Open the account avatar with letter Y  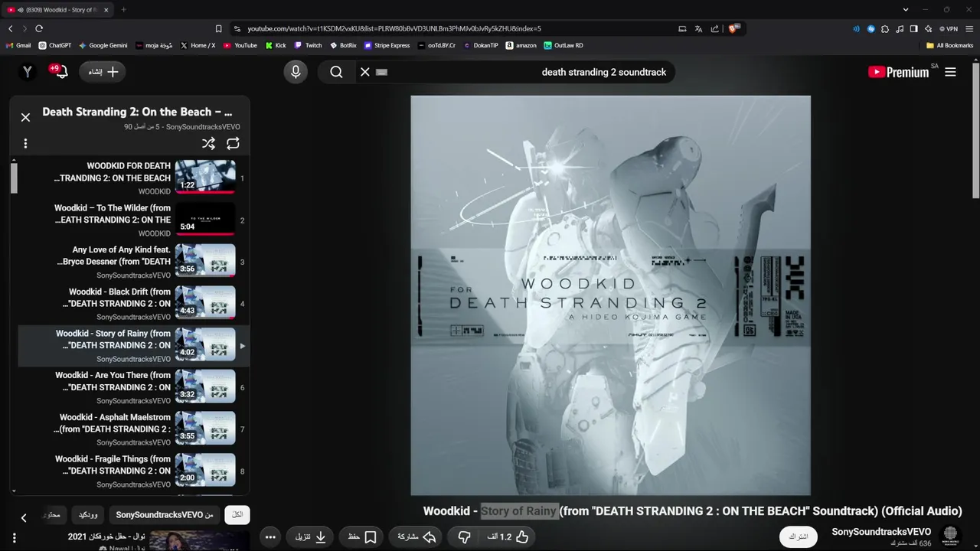(28, 72)
